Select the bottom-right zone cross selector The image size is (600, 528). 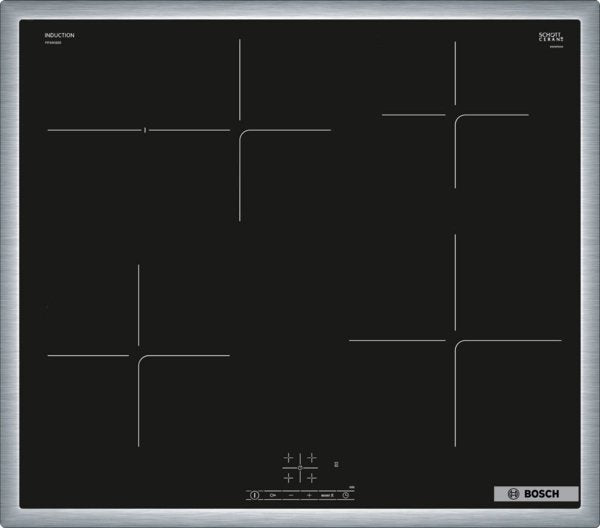pyautogui.click(x=311, y=478)
